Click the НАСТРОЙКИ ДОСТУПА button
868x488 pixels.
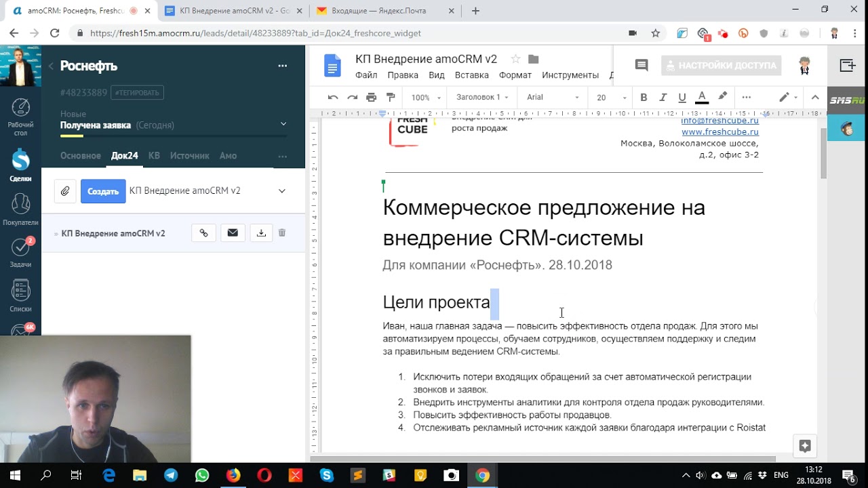(721, 65)
